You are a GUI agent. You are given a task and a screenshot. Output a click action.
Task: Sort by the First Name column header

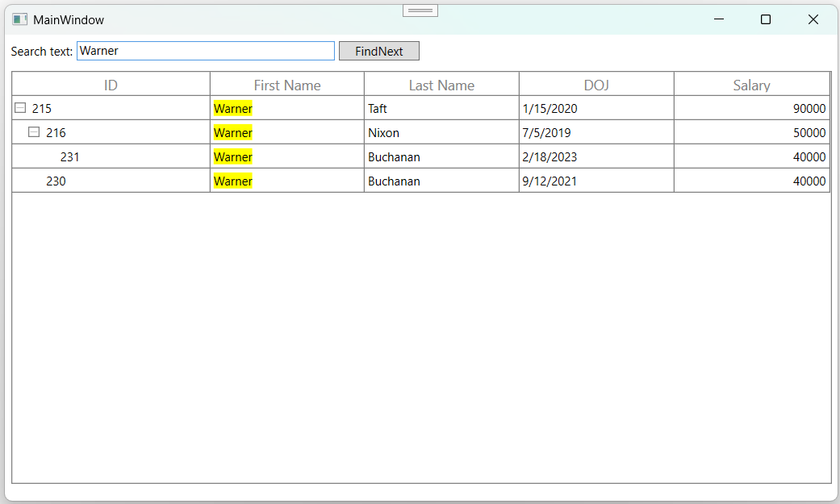coord(287,85)
